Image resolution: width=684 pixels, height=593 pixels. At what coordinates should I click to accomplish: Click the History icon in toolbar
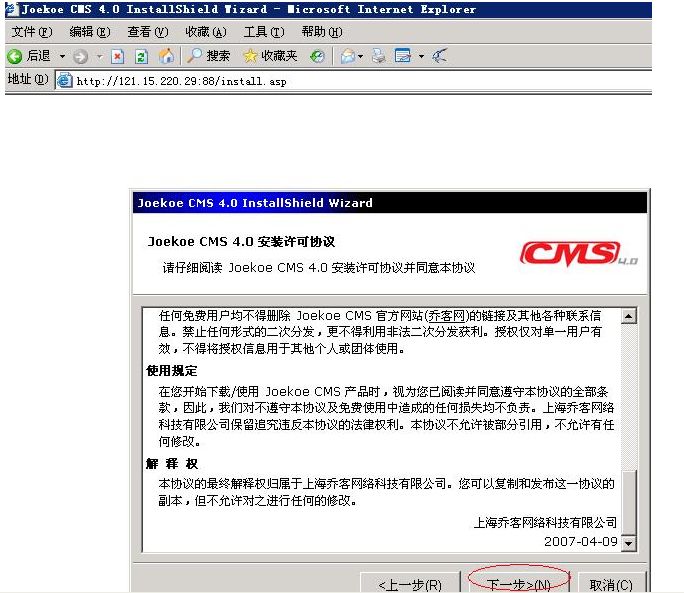point(317,56)
